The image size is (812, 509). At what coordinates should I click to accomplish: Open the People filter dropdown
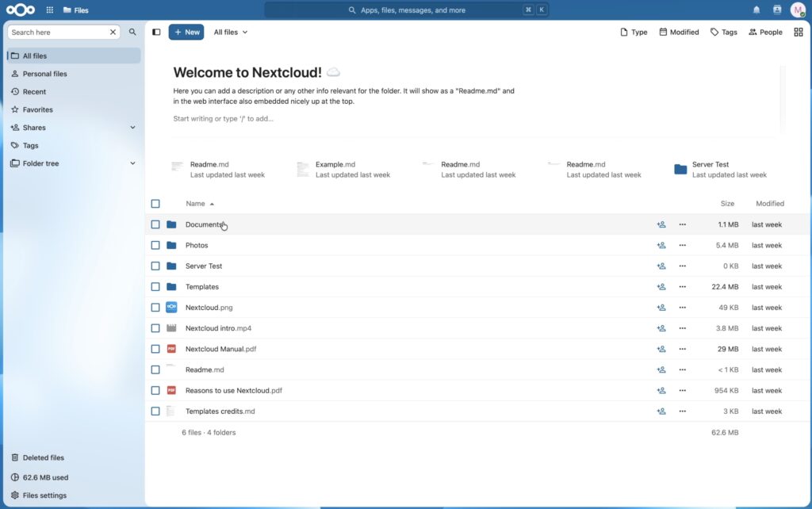(765, 32)
